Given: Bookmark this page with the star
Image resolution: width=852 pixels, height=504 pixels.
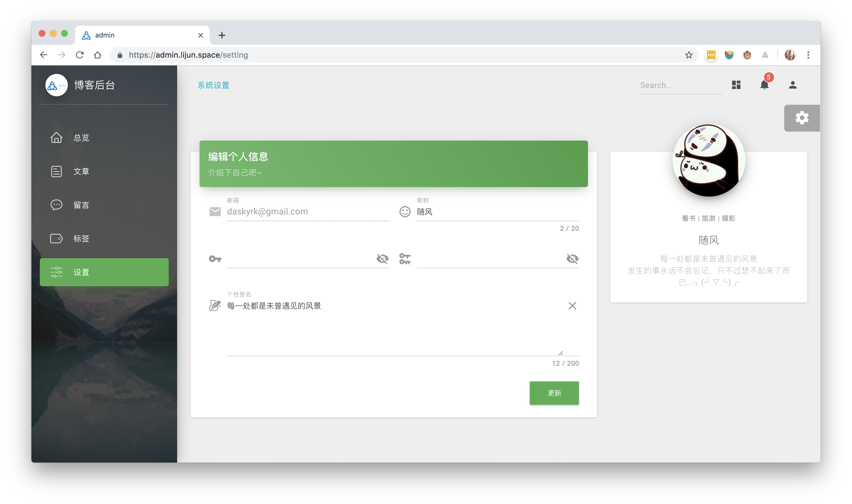Looking at the screenshot, I should pos(689,55).
